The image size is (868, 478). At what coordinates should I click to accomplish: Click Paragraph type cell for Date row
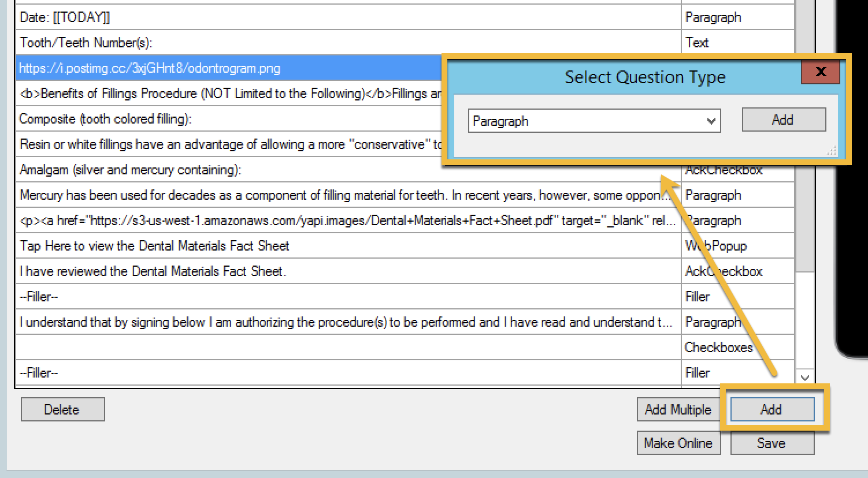[737, 17]
